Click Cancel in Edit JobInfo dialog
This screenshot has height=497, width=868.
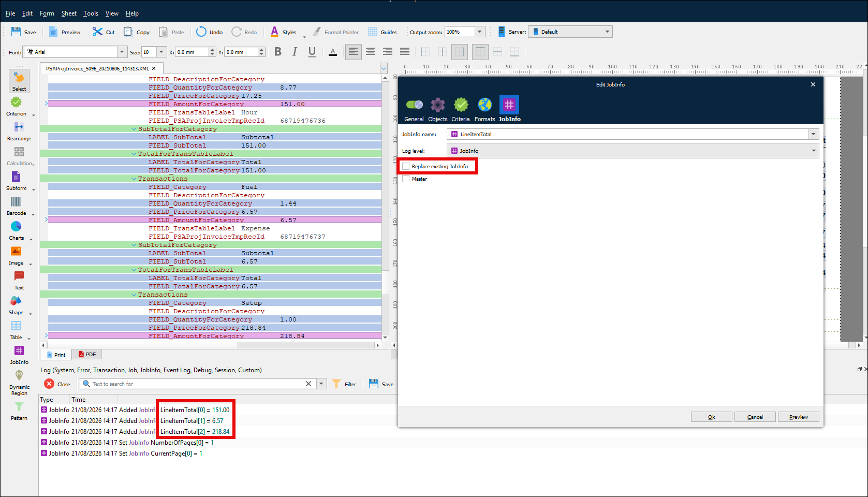(755, 417)
